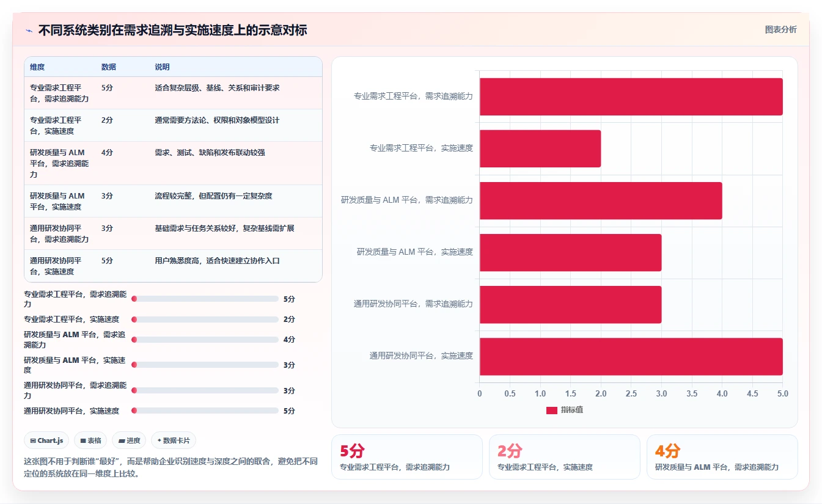
Task: Click the progress bar for 研发质量与 ALM 平台，实施速度
Action: pos(205,365)
